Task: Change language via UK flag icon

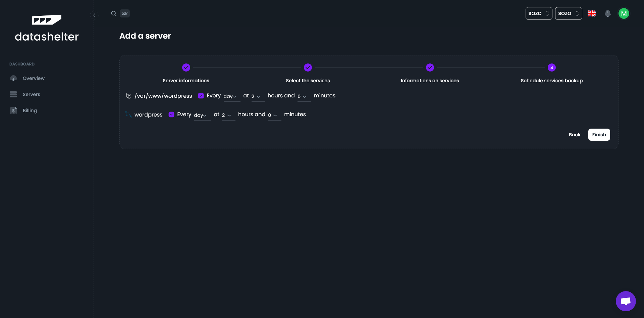Action: 592,13
